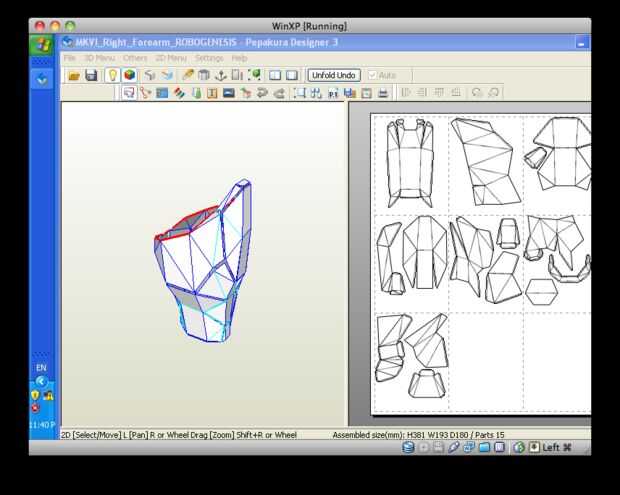Click 'Assembled size(mm): H381 W193 D180' status text
This screenshot has height=495, width=620.
(400, 435)
